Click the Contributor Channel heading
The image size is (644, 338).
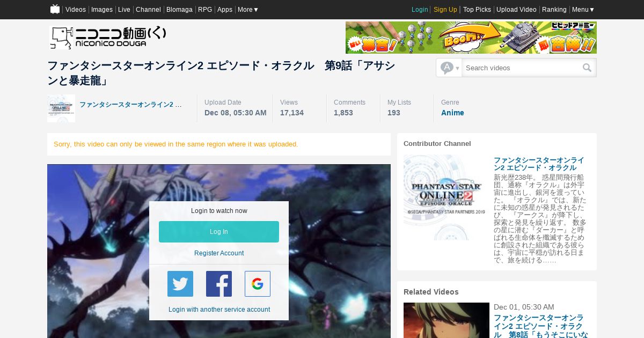coord(437,144)
